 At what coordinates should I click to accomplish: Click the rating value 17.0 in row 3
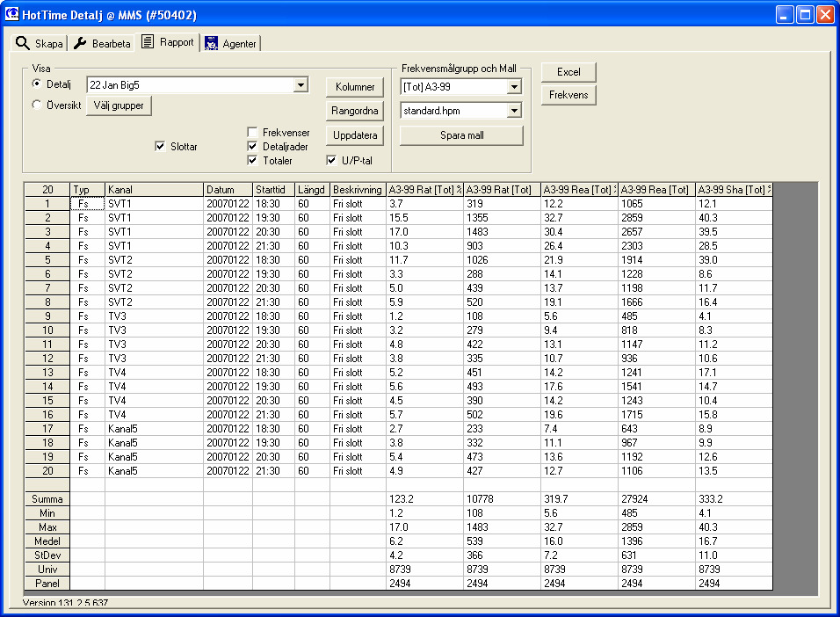click(x=424, y=232)
